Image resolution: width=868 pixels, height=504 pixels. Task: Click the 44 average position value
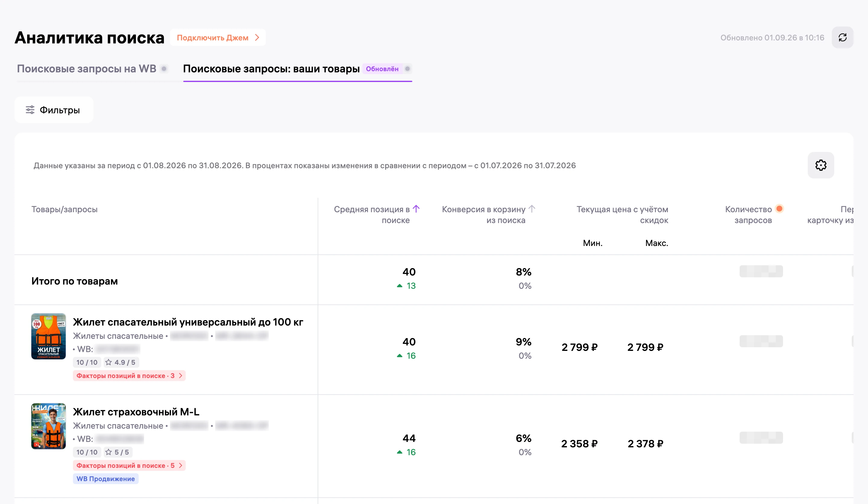point(409,438)
